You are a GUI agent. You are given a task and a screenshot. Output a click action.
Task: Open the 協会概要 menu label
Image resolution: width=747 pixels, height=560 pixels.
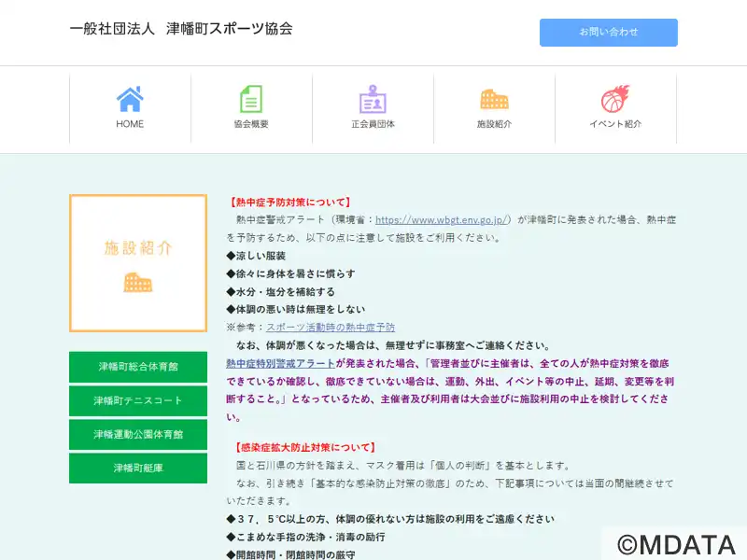click(x=251, y=124)
